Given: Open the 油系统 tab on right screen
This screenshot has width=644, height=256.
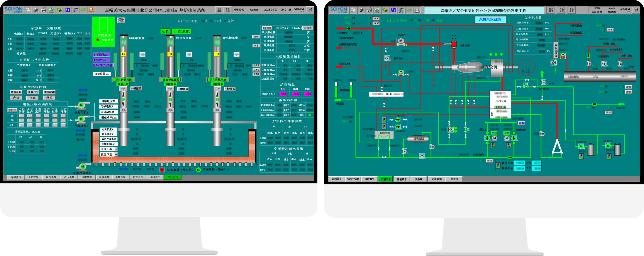Looking at the screenshot, I should click(x=419, y=179).
